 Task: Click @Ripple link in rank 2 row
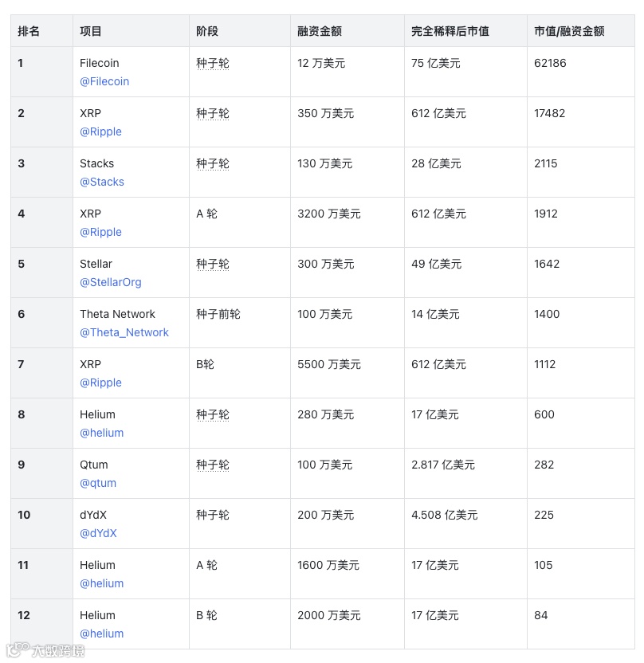click(100, 131)
